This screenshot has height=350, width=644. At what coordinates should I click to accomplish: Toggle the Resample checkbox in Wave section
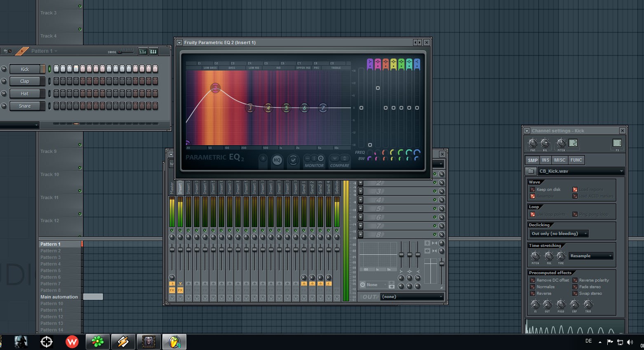533,196
